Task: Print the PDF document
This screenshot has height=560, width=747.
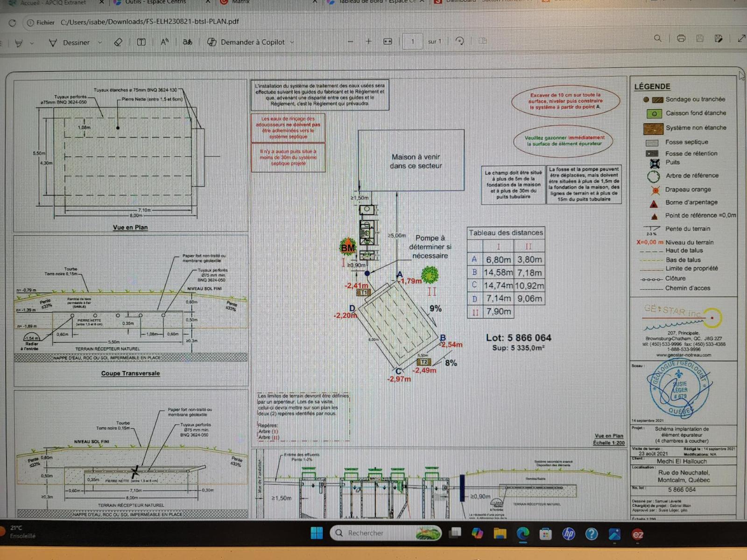Action: 681,38
